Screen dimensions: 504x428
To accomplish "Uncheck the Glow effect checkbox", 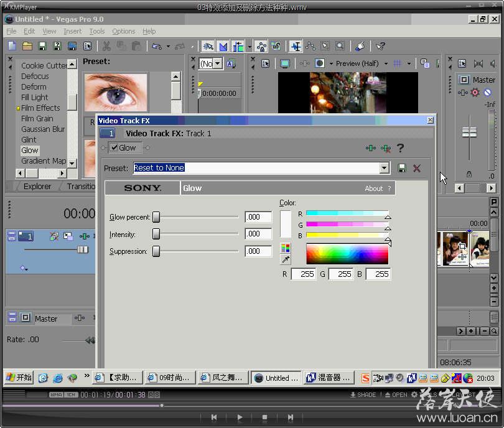I will [114, 147].
